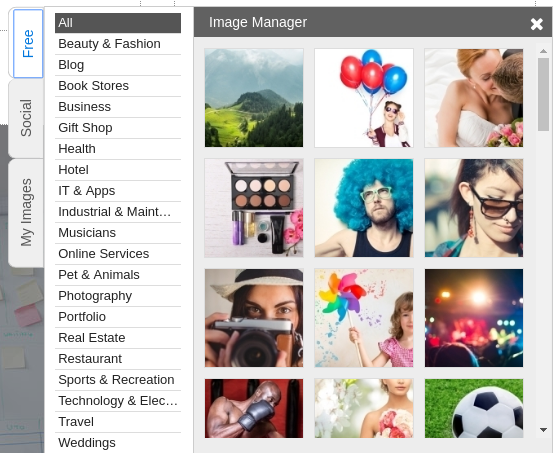Close the Image Manager panel
Image resolution: width=553 pixels, height=453 pixels.
tap(536, 24)
